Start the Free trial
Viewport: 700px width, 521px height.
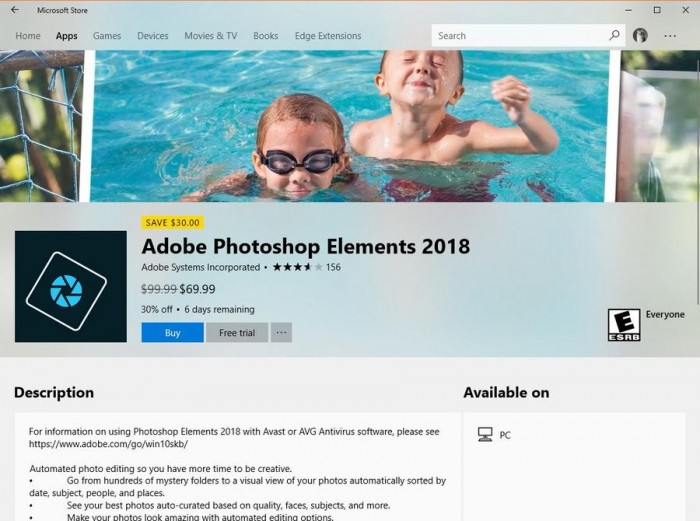[x=237, y=333]
